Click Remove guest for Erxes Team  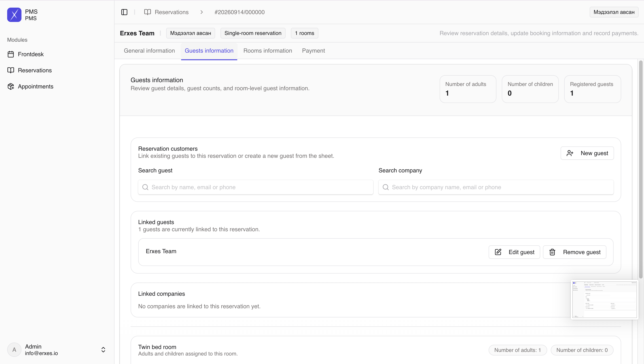pyautogui.click(x=574, y=252)
